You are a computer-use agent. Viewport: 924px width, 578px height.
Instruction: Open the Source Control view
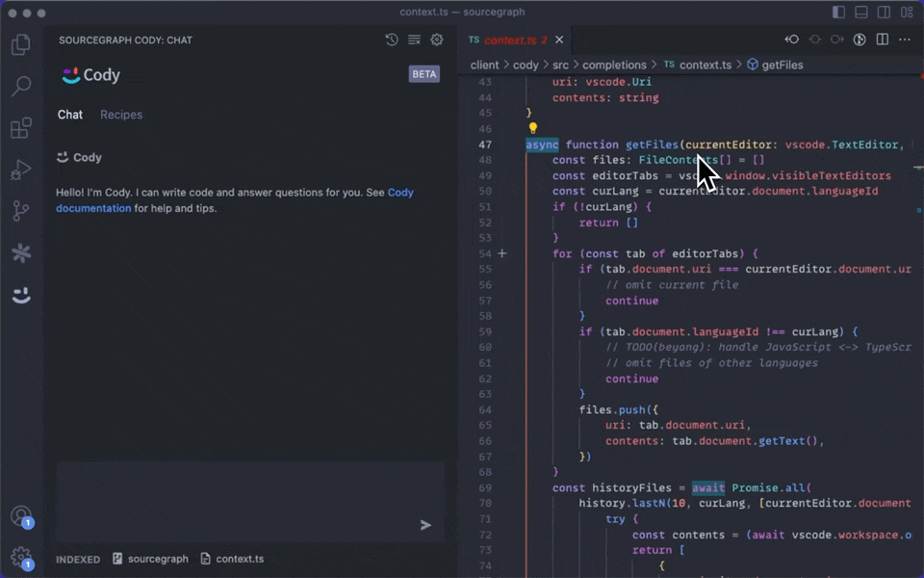22,210
